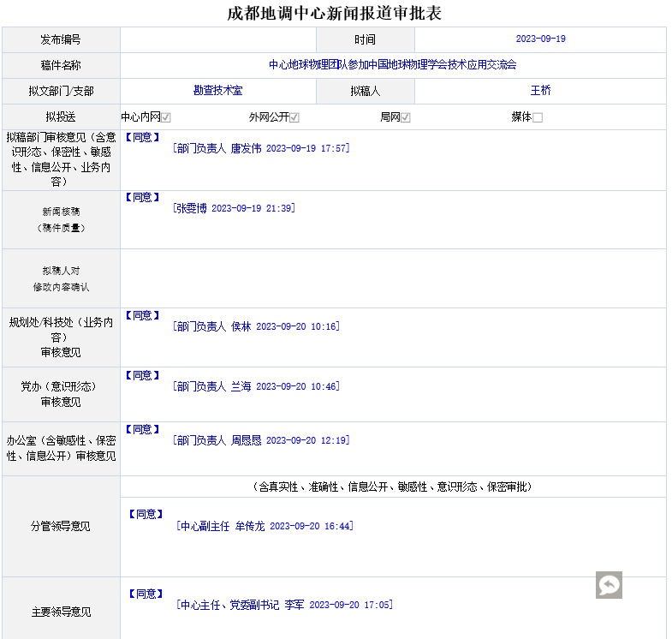Click 【同意】 in the 主要领导意见 row
The image size is (672, 639).
pyautogui.click(x=145, y=594)
